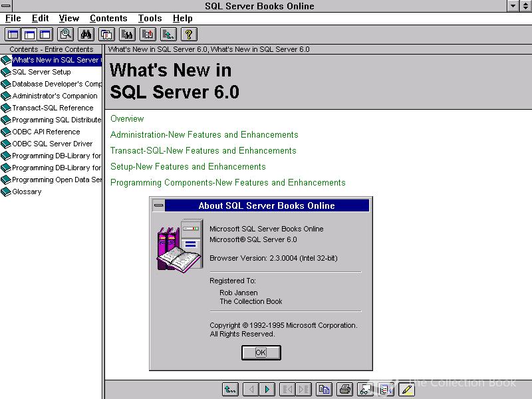Click the printer icon to print topic
This screenshot has width=532, height=399.
(344, 389)
